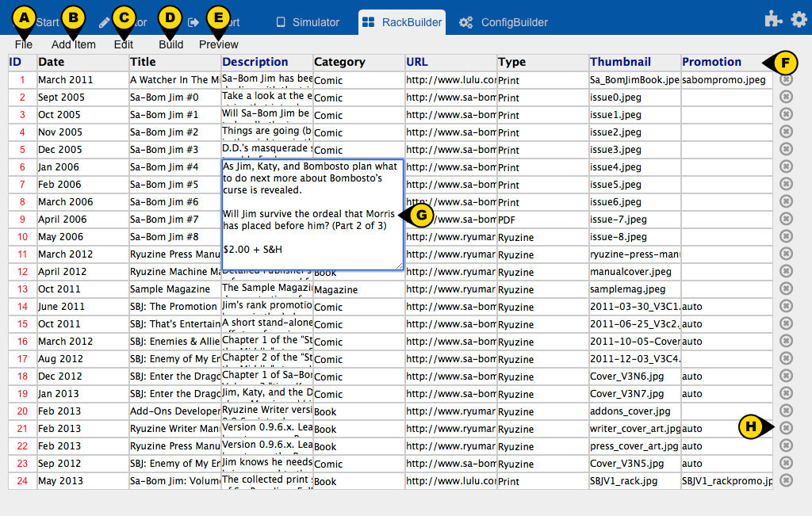Click the Thumbnail column header
This screenshot has height=516, width=812.
(x=620, y=62)
